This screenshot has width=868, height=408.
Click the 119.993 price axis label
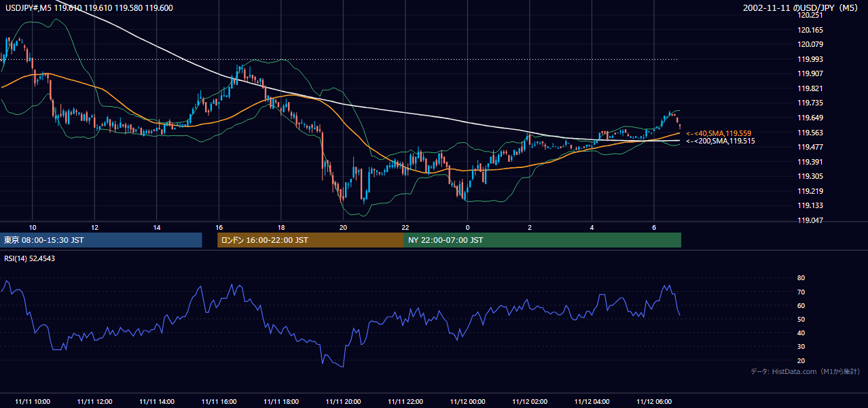coord(810,59)
